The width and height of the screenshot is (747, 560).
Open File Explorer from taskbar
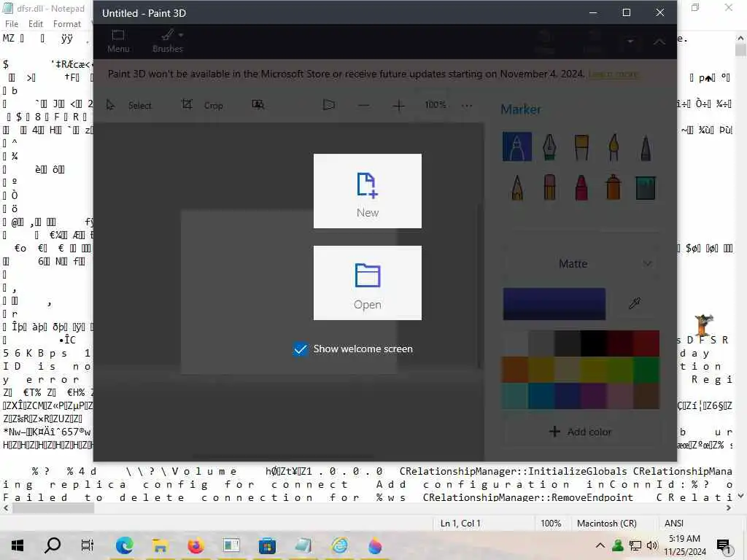(160, 545)
